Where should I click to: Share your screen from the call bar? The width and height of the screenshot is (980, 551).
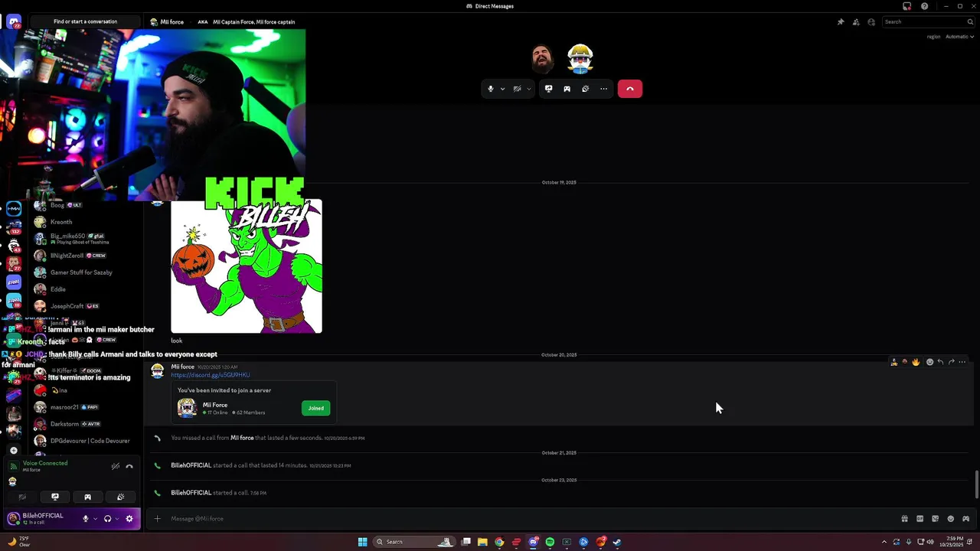548,89
